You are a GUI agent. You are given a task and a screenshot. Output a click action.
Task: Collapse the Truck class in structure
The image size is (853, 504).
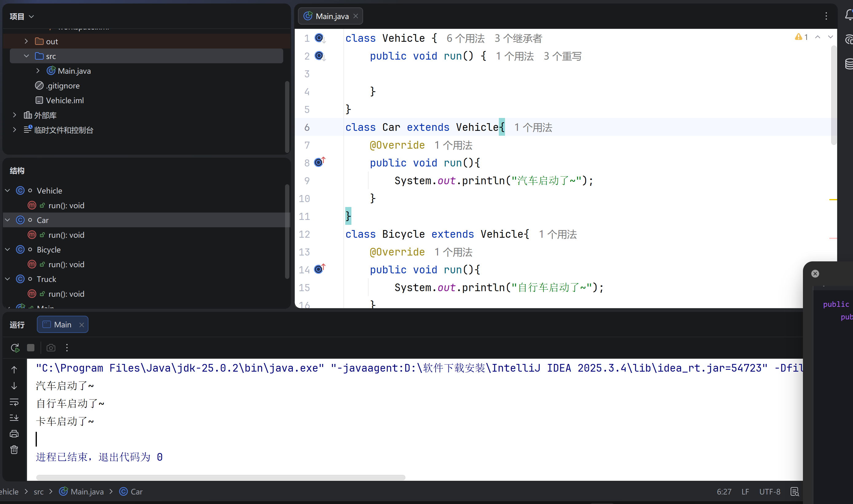(x=7, y=279)
